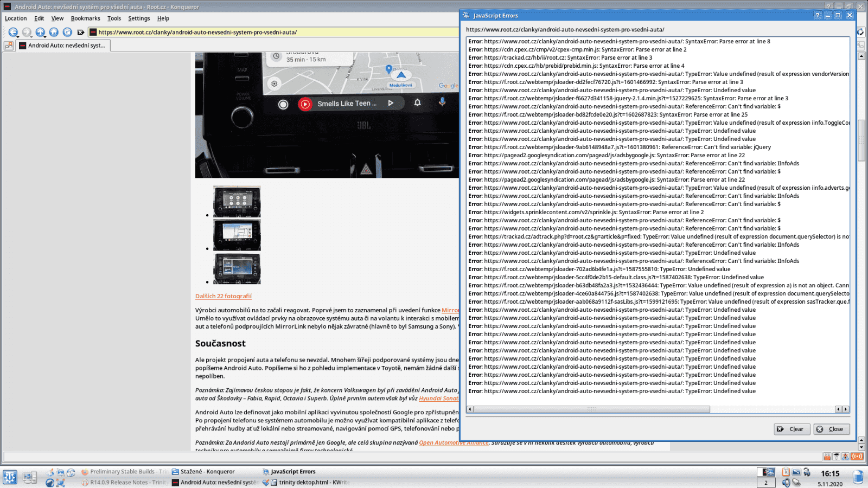868x488 pixels.
Task: Switch to 'JavaScript Errors' taskbar entry
Action: click(293, 472)
